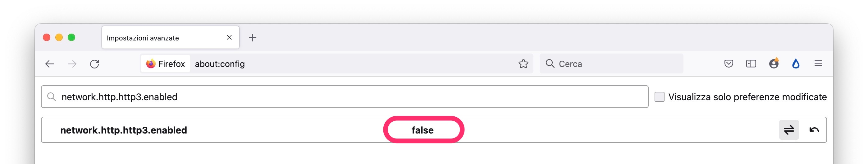Reload the about:config page
Image resolution: width=868 pixels, height=164 pixels.
point(95,64)
